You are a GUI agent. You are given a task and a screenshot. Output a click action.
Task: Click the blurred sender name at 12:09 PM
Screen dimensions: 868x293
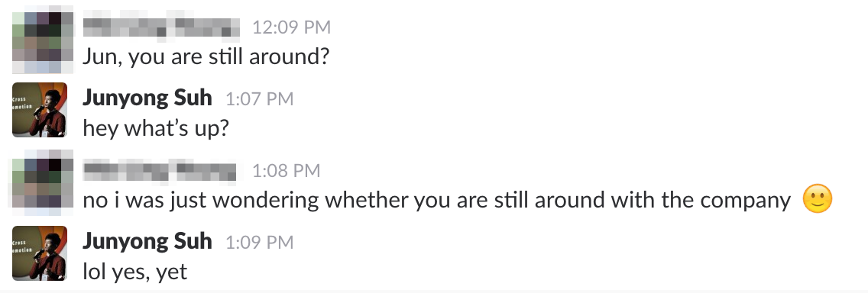[162, 27]
